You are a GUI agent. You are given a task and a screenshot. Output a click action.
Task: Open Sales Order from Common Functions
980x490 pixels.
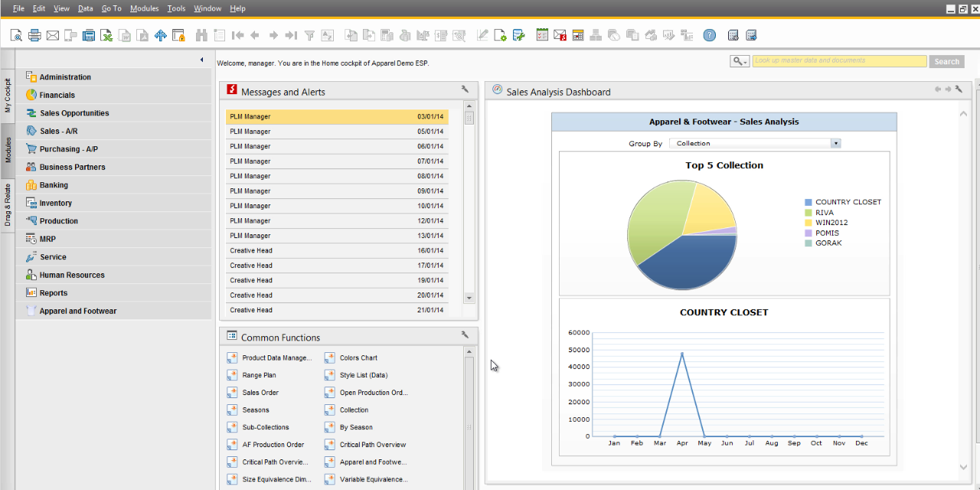pos(260,393)
